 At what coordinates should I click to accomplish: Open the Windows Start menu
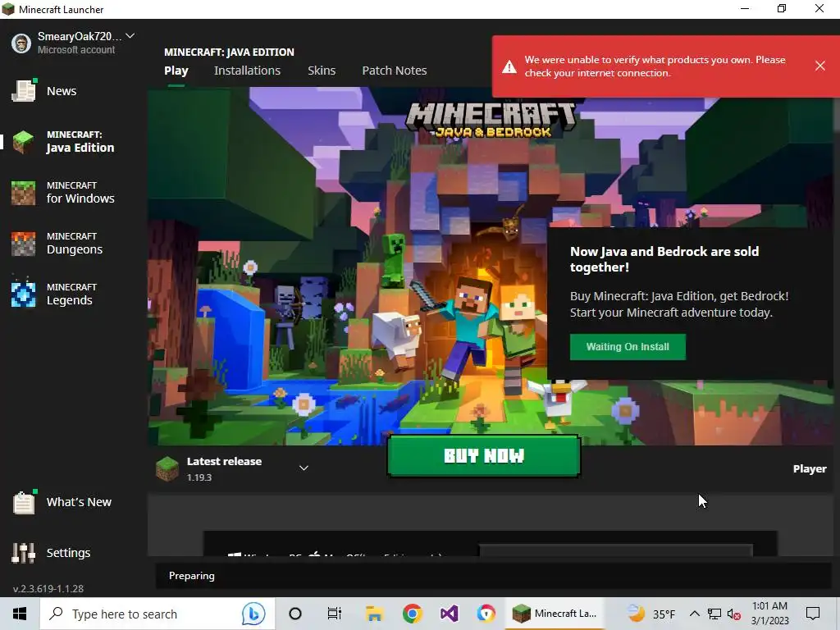(20, 614)
